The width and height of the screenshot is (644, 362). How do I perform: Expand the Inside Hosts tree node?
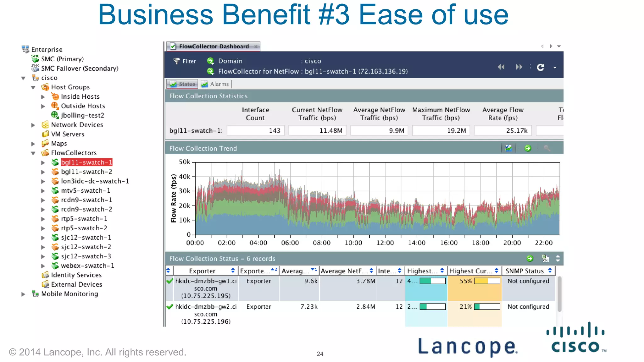click(43, 97)
